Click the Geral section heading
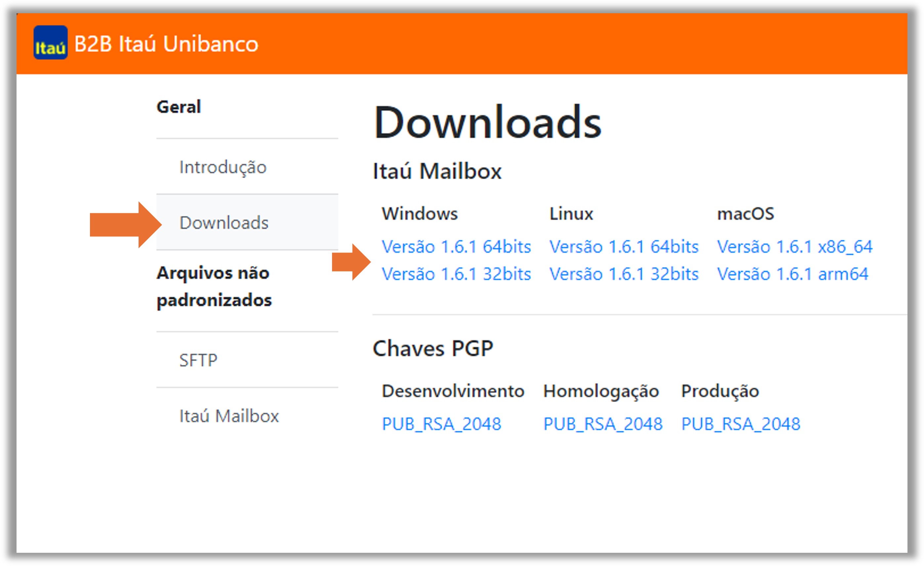The height and width of the screenshot is (566, 924). (179, 107)
